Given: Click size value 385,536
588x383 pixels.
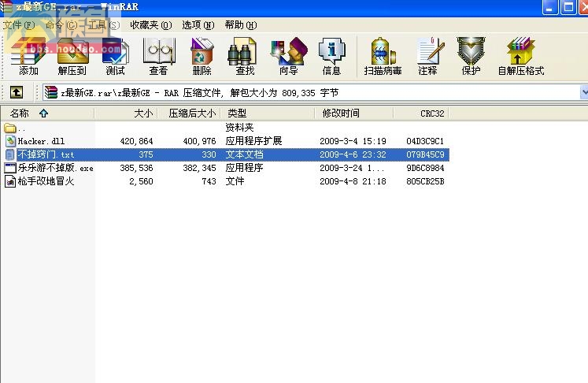Looking at the screenshot, I should click(x=136, y=168).
